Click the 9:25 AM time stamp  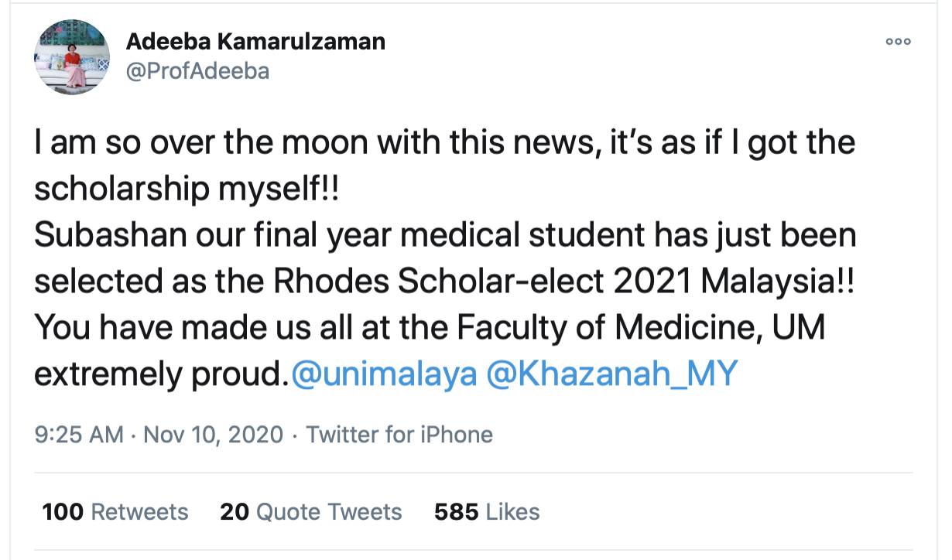click(x=79, y=434)
